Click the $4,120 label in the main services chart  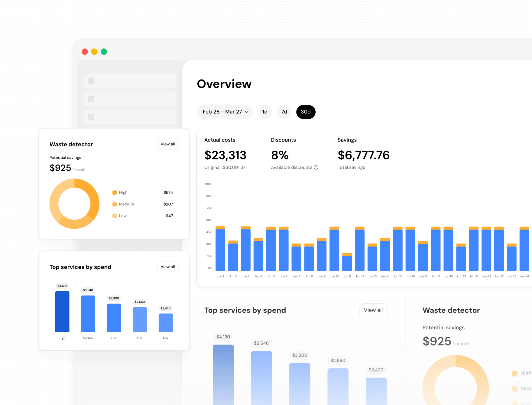point(223,337)
